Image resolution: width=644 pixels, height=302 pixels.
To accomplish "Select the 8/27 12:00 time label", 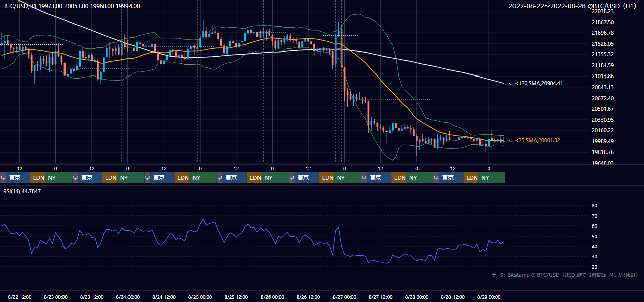I will pos(380,297).
